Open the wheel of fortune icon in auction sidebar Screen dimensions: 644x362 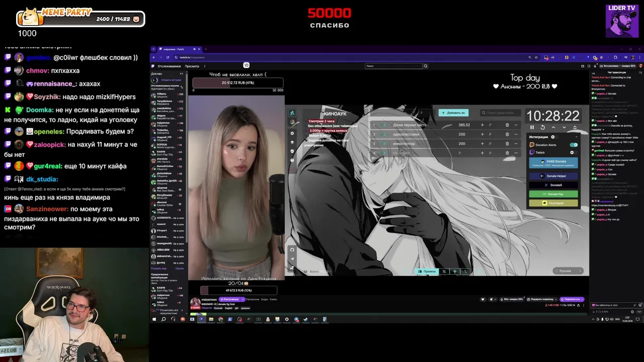point(292,123)
